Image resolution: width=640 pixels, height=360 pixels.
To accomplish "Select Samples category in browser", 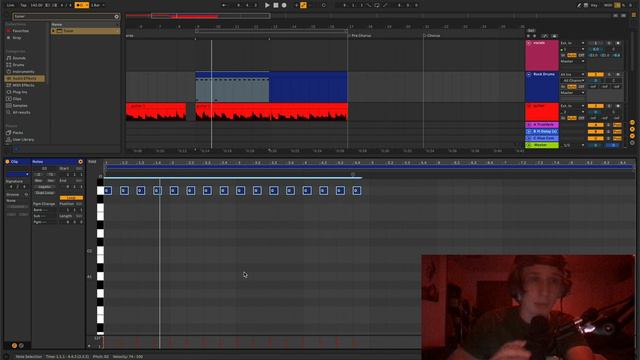I will point(20,105).
